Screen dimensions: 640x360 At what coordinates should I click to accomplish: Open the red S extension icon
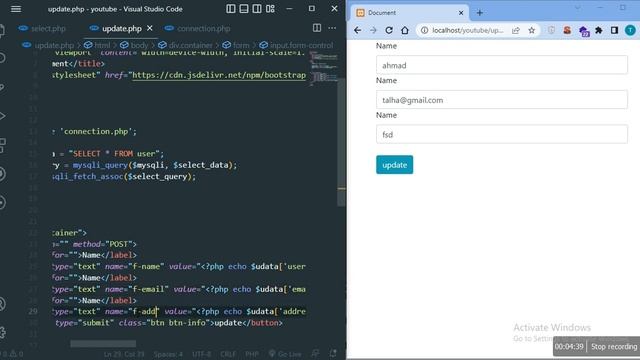tap(567, 30)
